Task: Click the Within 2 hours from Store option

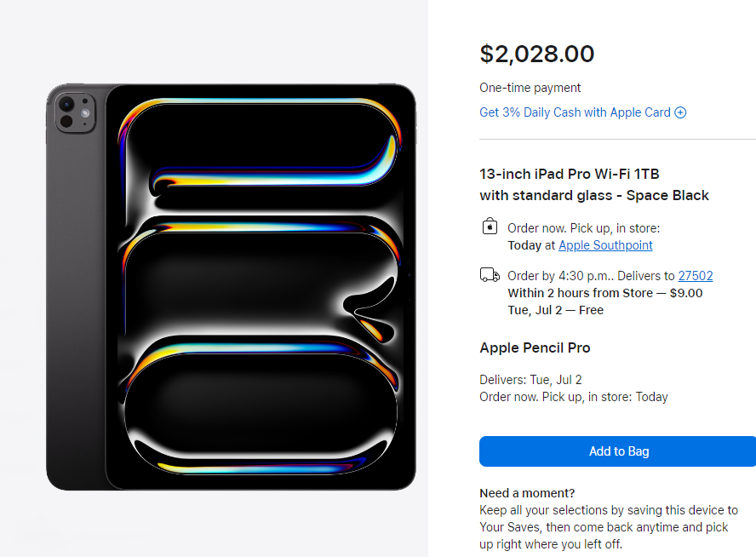Action: coord(604,293)
